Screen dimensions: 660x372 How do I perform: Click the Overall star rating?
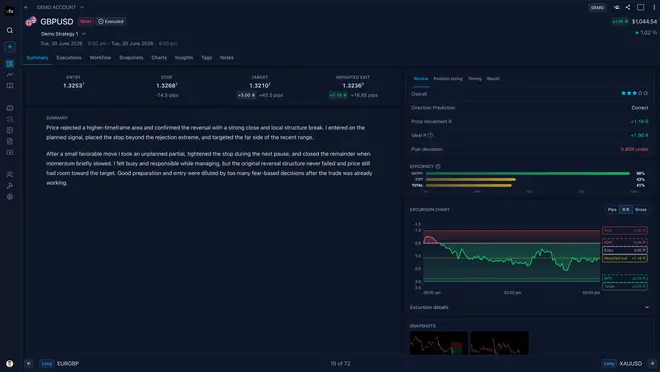click(x=634, y=93)
